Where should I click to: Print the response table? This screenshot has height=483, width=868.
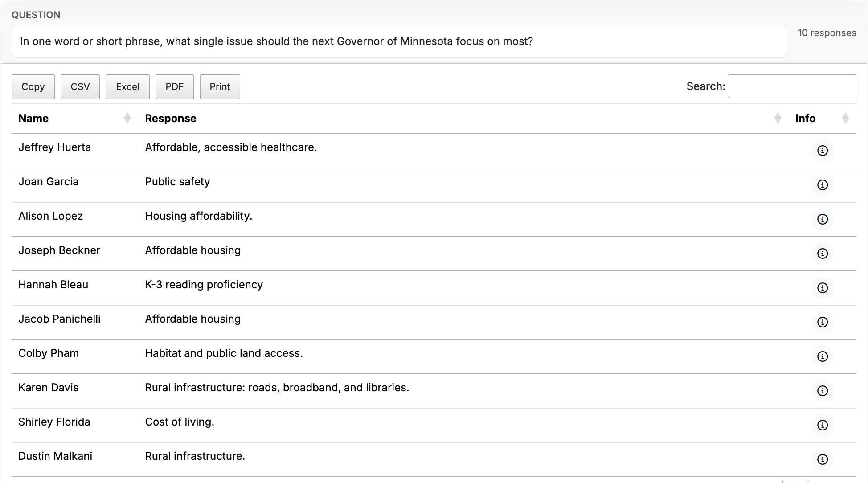coord(220,86)
